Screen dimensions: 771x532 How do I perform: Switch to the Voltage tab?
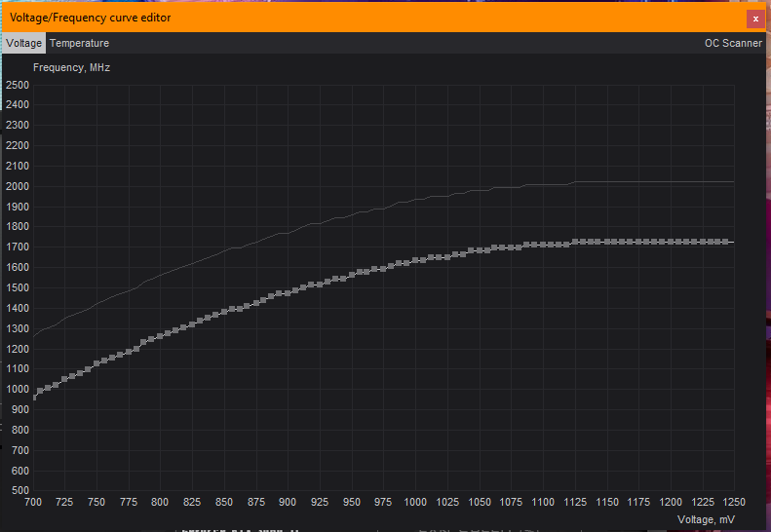click(24, 43)
